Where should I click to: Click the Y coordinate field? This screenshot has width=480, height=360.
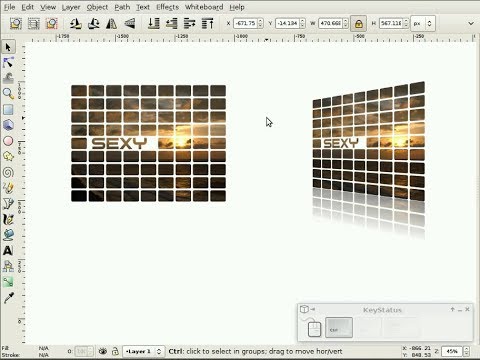click(287, 23)
